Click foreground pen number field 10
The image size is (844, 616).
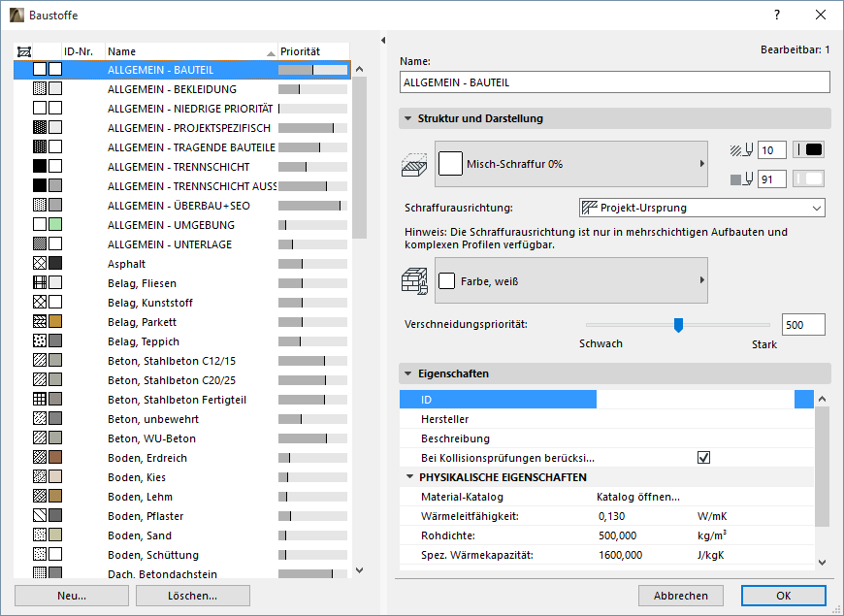point(772,150)
